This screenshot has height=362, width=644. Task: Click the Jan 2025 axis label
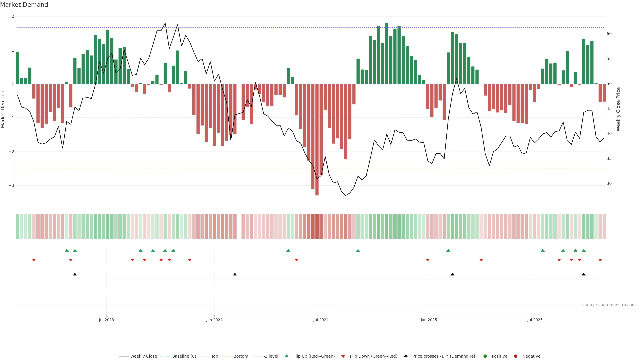(429, 320)
